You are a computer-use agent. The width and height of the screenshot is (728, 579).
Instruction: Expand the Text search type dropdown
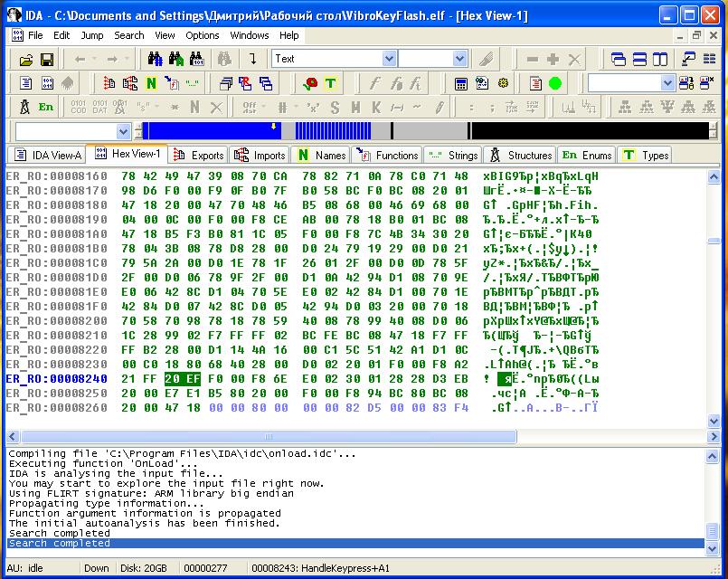tap(389, 59)
